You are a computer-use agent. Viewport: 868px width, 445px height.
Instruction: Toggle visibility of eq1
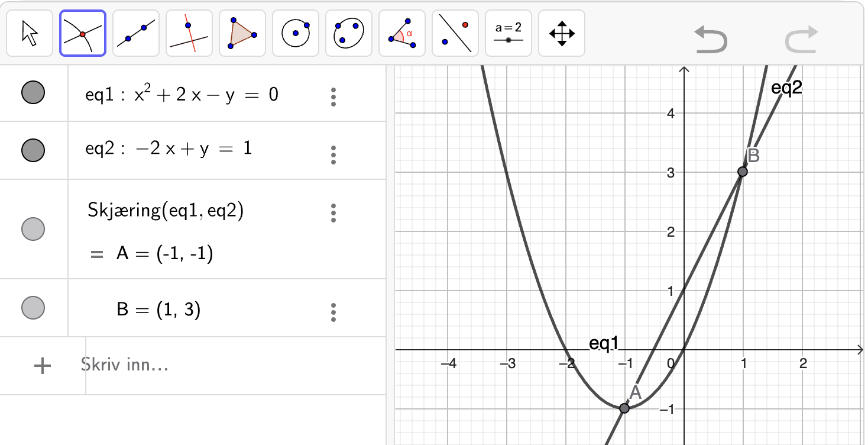point(33,92)
